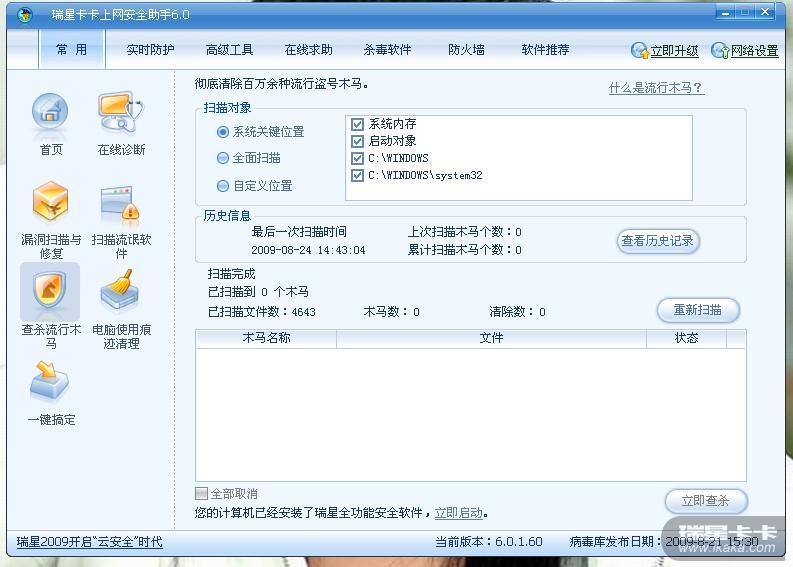This screenshot has width=793, height=567.
Task: Sort by 文件 column header
Action: (491, 338)
